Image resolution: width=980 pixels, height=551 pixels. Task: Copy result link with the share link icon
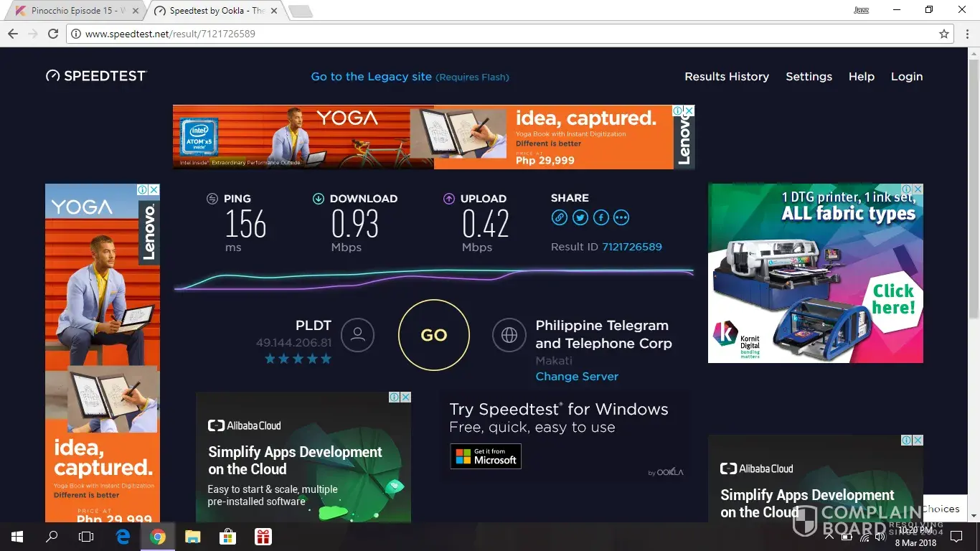click(x=560, y=217)
